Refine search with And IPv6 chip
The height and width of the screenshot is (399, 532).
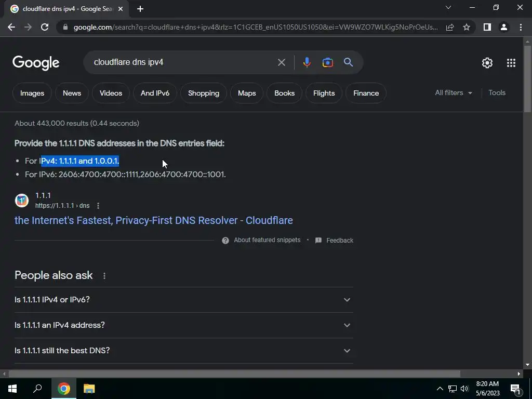coord(155,93)
